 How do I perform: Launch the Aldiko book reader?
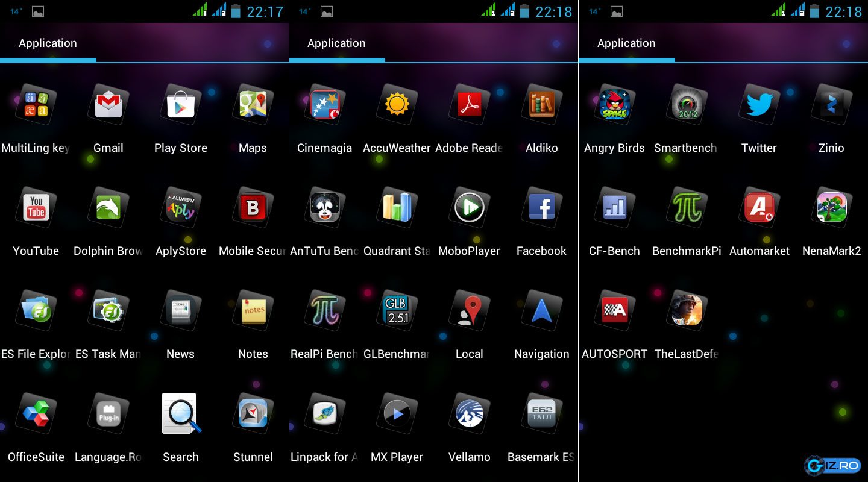tap(542, 104)
